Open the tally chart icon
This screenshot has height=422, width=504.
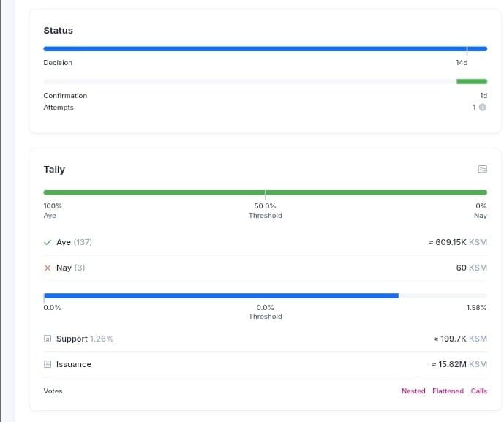tap(482, 169)
